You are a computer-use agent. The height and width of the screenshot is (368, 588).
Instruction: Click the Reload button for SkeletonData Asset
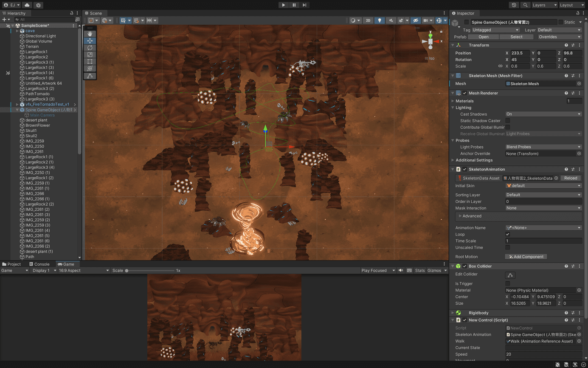[571, 178]
